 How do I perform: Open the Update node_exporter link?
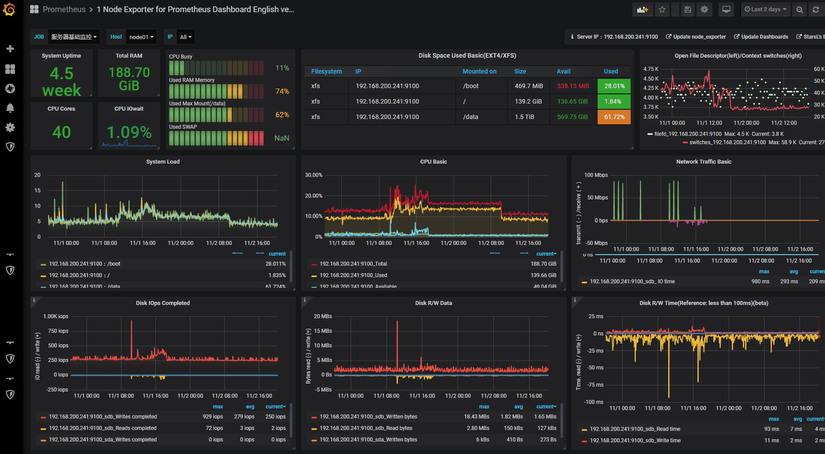click(696, 37)
